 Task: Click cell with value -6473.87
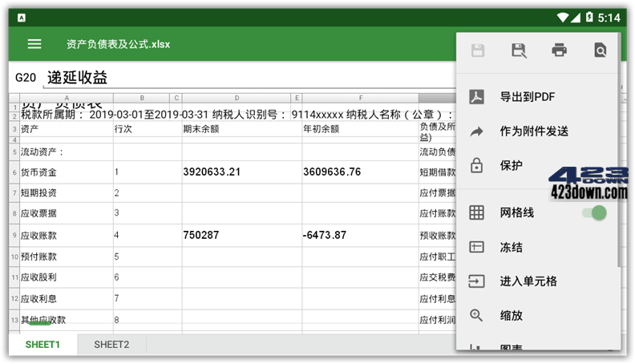point(361,235)
